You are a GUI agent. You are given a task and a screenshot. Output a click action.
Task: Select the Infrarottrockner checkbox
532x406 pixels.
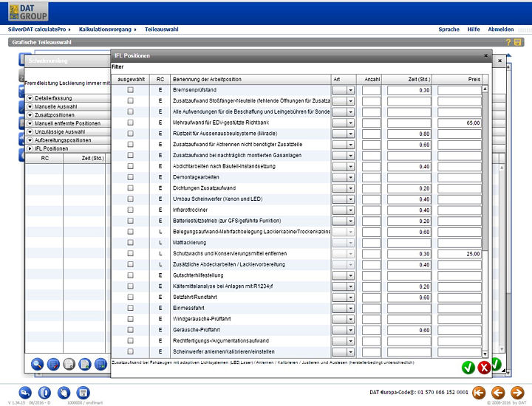(130, 210)
